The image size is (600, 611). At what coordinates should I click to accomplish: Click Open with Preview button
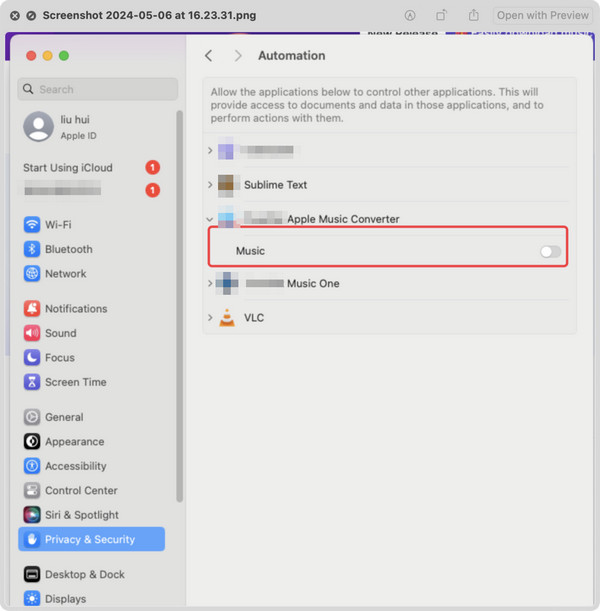pos(543,16)
